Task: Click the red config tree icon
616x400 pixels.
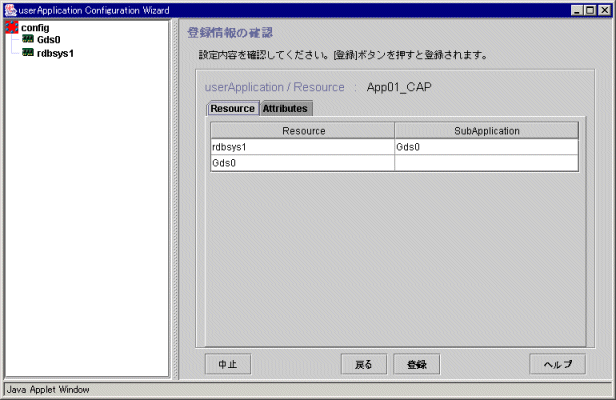Action: pos(12,28)
